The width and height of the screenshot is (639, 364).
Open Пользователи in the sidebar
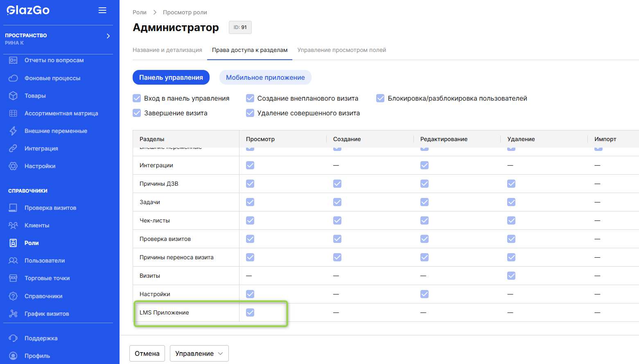point(45,261)
